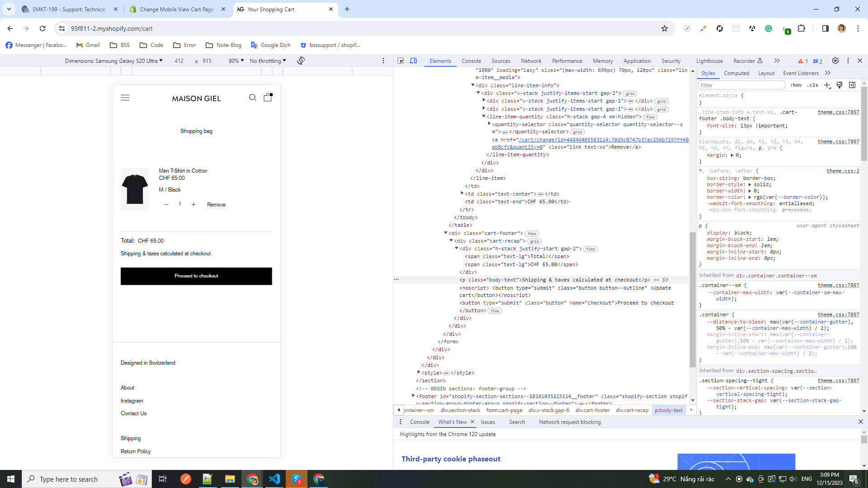Click the Proceed to checkout button

click(196, 276)
